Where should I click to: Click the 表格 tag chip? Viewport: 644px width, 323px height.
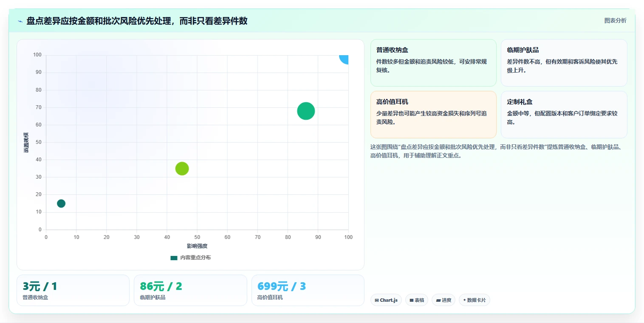(417, 300)
